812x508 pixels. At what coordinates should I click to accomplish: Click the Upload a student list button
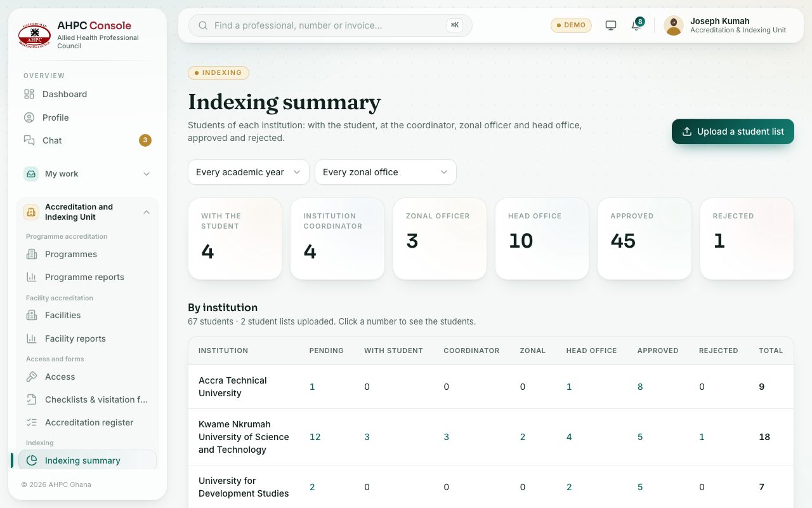click(x=733, y=131)
